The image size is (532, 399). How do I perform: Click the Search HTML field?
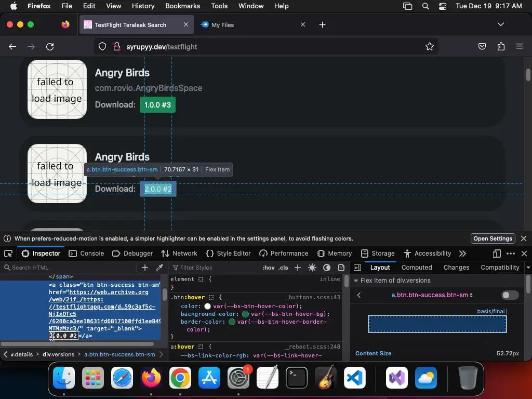tap(69, 268)
